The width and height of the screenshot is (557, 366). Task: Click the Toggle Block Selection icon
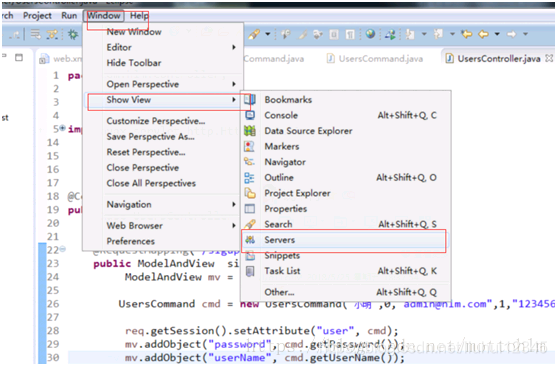tap(334, 34)
